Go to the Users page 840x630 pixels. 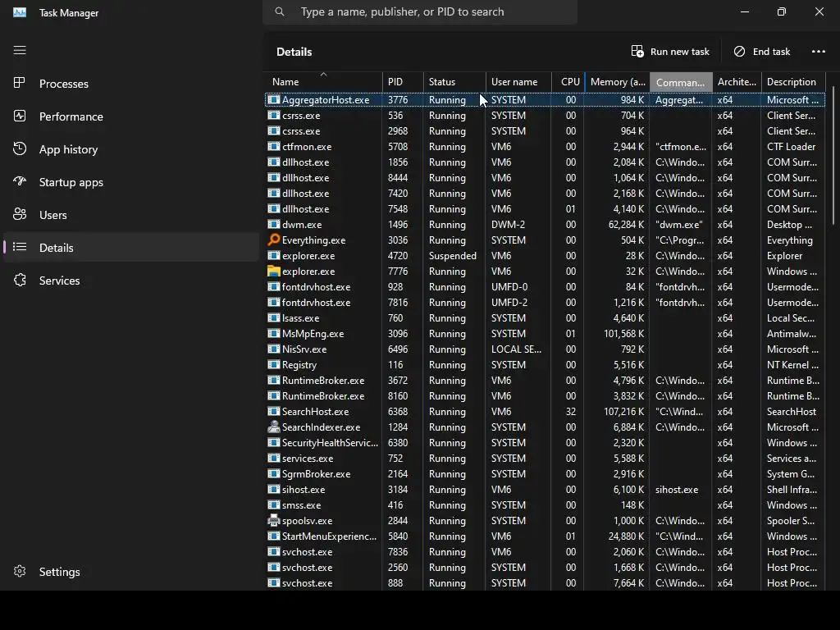coord(131,215)
